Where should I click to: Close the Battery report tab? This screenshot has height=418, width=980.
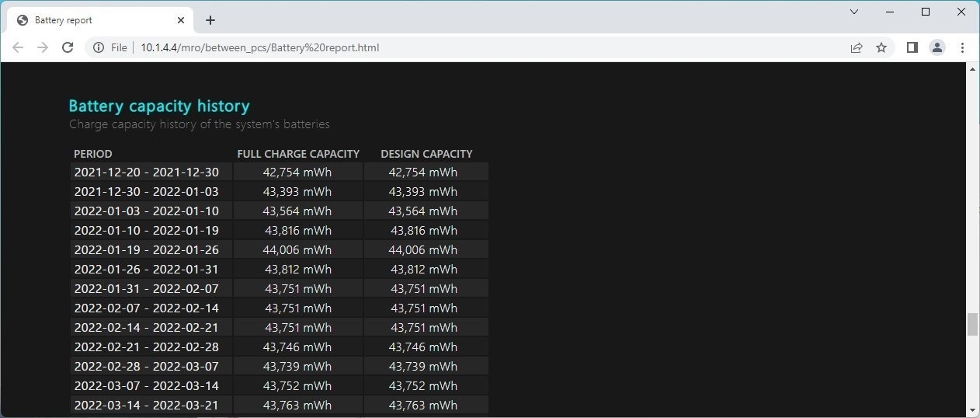pos(181,20)
